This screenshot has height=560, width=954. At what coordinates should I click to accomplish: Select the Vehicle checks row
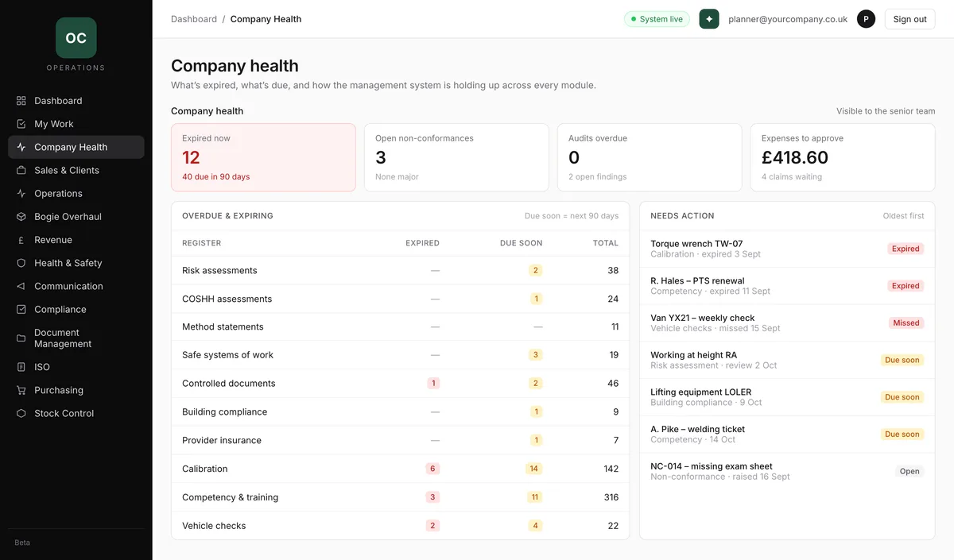coord(400,526)
